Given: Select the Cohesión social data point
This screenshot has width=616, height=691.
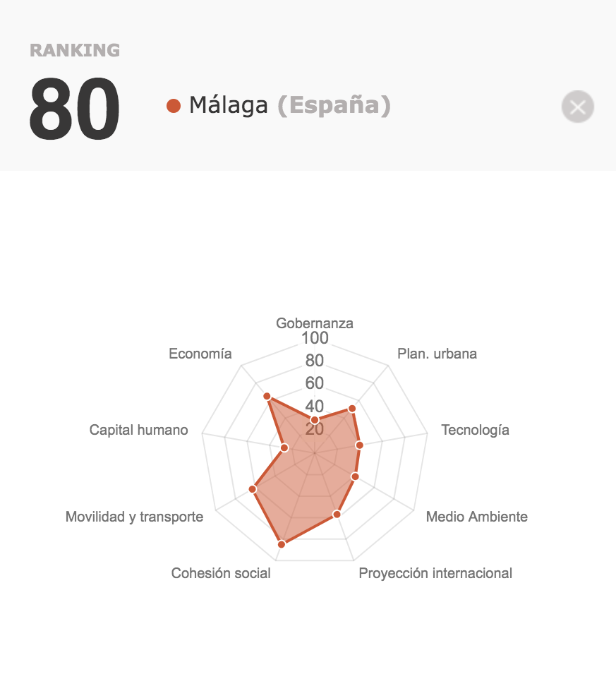Looking at the screenshot, I should (x=282, y=544).
